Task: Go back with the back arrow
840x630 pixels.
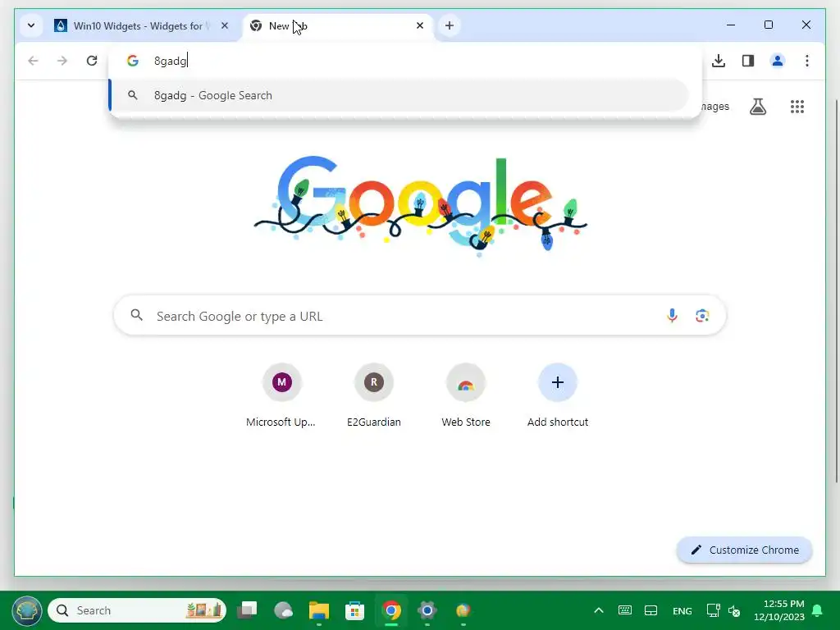Action: tap(33, 61)
